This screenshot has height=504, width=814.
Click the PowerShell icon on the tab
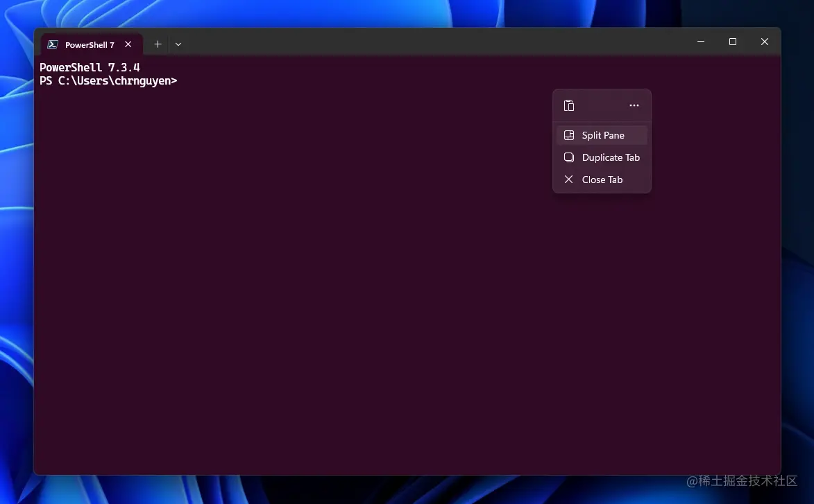click(x=53, y=44)
